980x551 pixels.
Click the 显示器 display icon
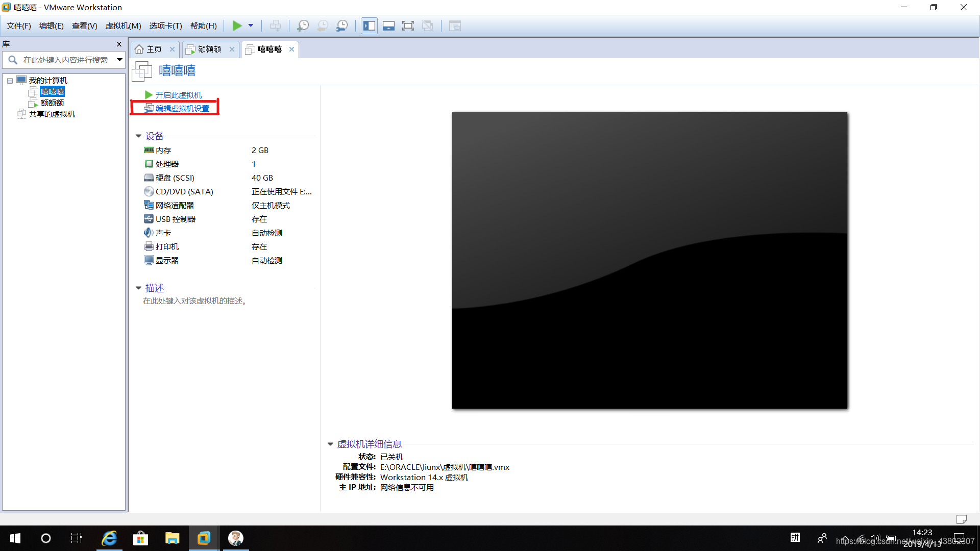click(149, 261)
